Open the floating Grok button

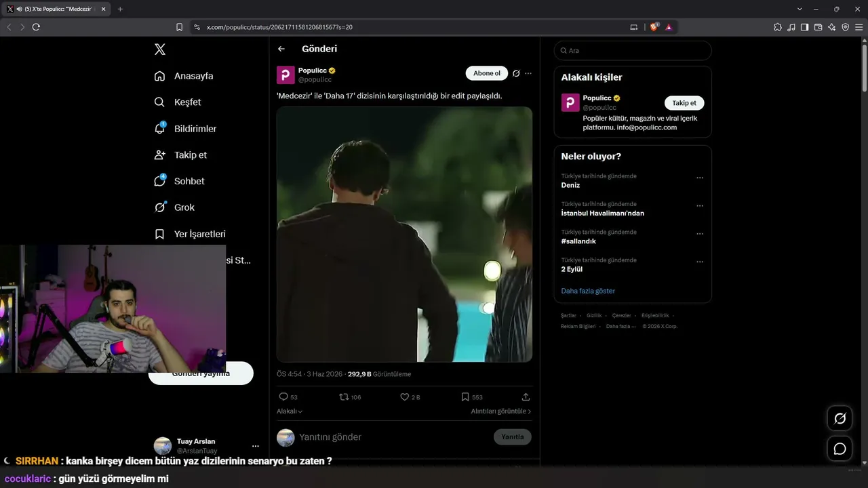point(840,418)
